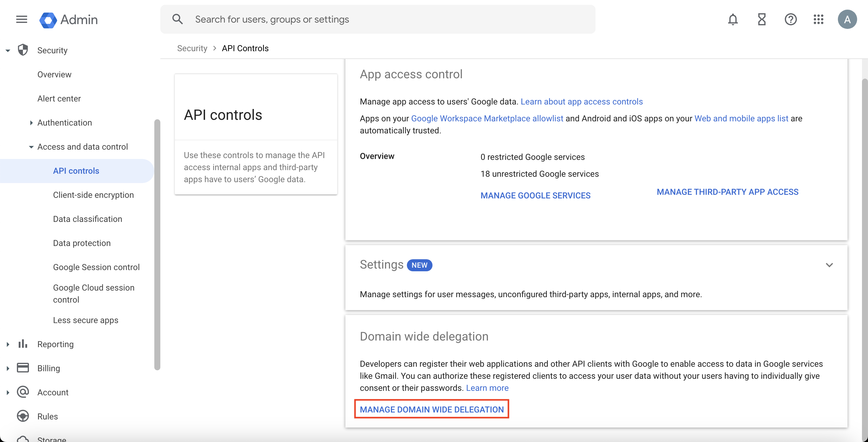868x442 pixels.
Task: Open the hourglass tasks icon
Action: pos(762,19)
